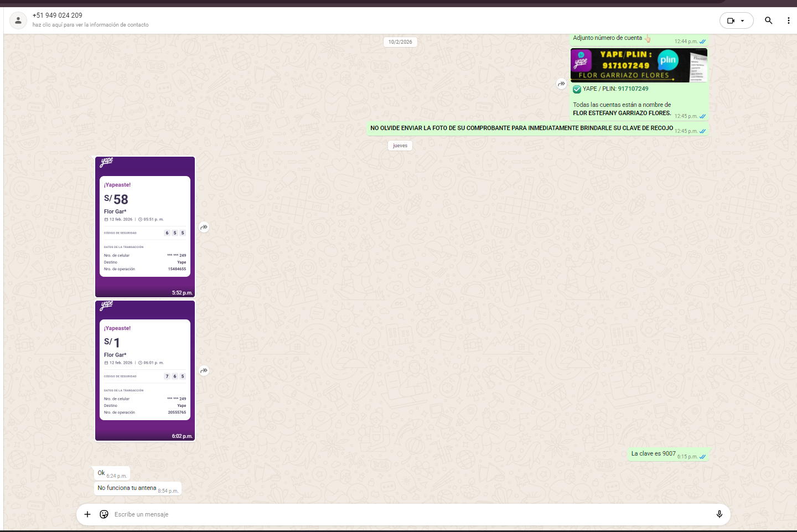Viewport: 797px width, 532px height.
Task: Open the S/ 1 Yape receipt image
Action: coord(145,370)
